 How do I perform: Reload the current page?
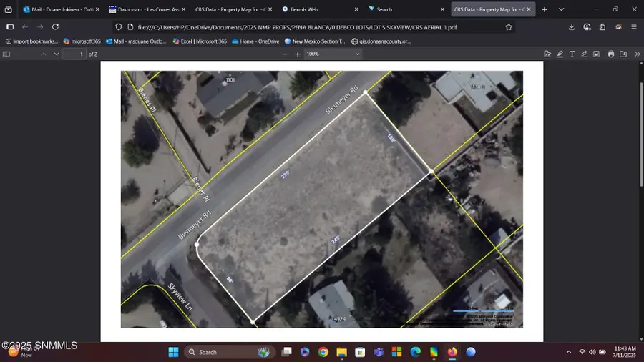55,27
